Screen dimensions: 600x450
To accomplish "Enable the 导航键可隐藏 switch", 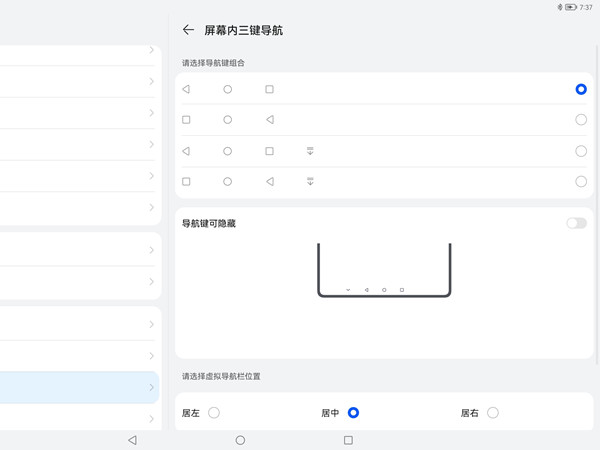I will 576,223.
